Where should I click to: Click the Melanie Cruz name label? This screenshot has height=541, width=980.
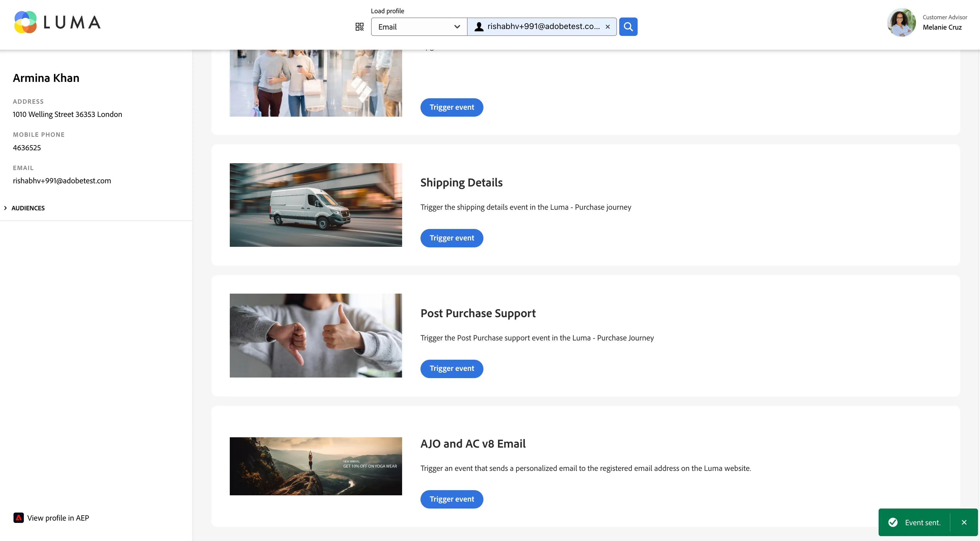tap(942, 27)
